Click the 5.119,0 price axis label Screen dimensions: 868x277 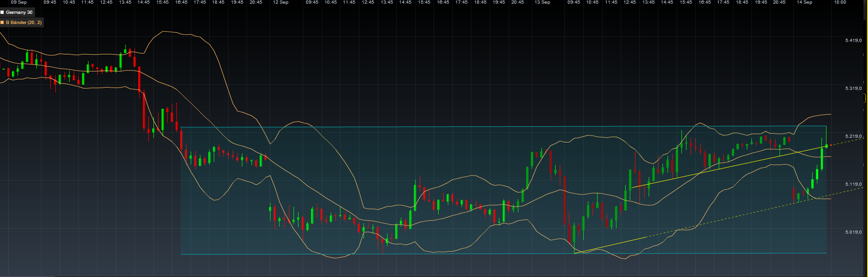click(x=853, y=184)
